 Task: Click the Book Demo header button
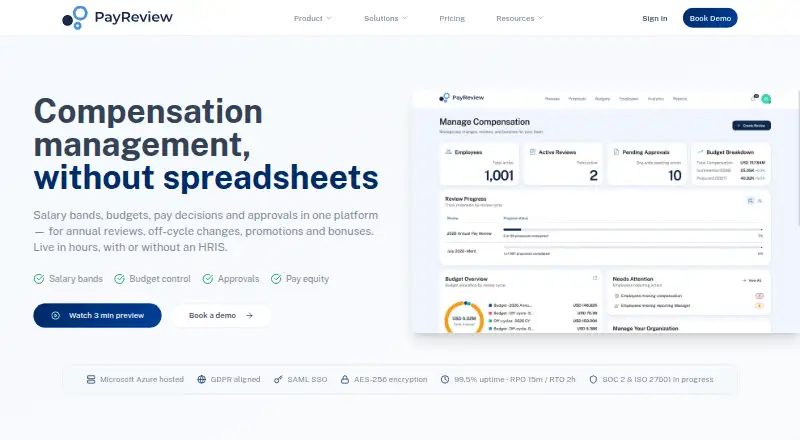[710, 18]
